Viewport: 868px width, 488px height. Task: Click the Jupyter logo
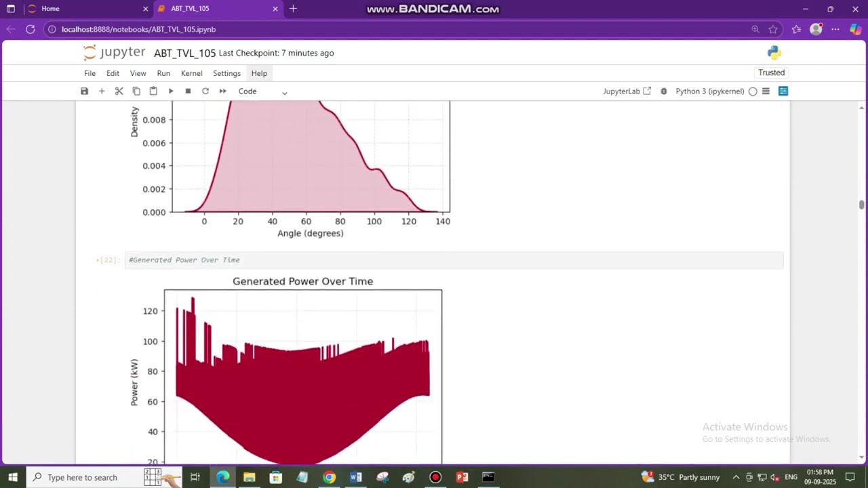(x=114, y=52)
